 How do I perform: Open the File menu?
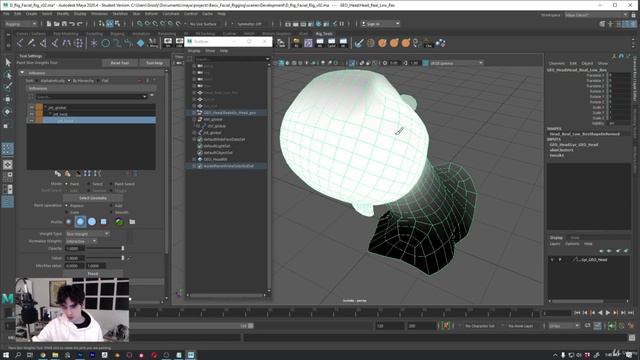(7, 14)
